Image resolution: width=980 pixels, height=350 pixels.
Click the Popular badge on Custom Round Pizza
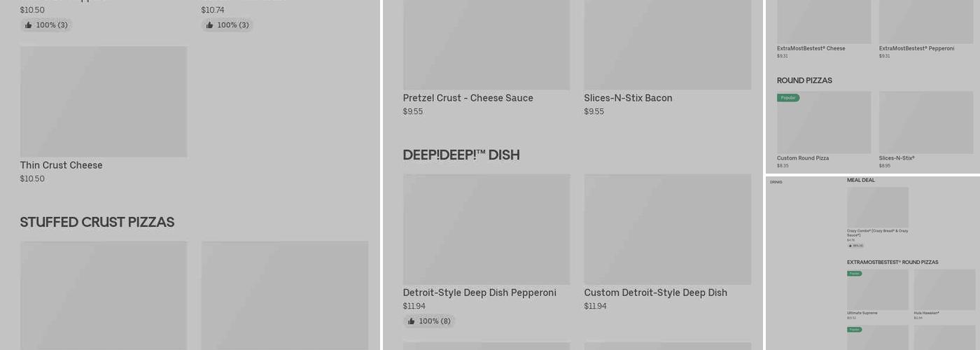[788, 98]
